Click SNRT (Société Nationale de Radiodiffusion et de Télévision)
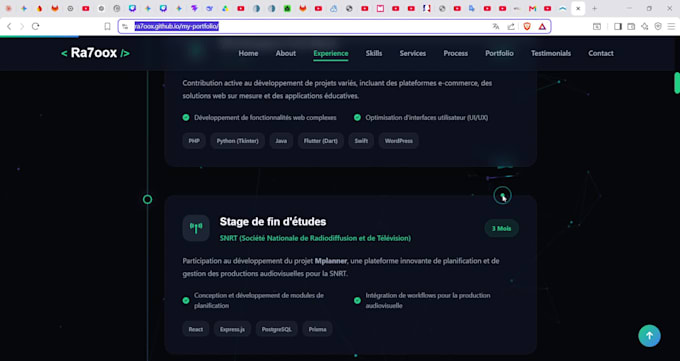Viewport: 680px width, 361px height. coord(315,238)
